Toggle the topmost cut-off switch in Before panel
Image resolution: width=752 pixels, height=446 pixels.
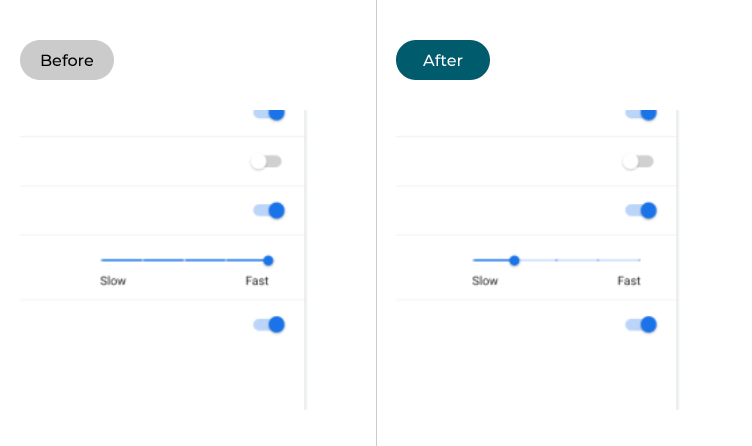click(269, 114)
